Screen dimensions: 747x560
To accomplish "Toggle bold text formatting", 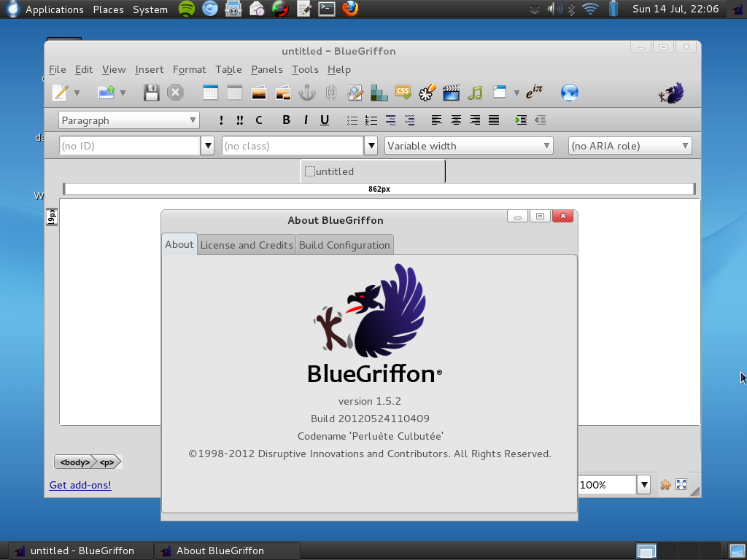I will (x=286, y=120).
